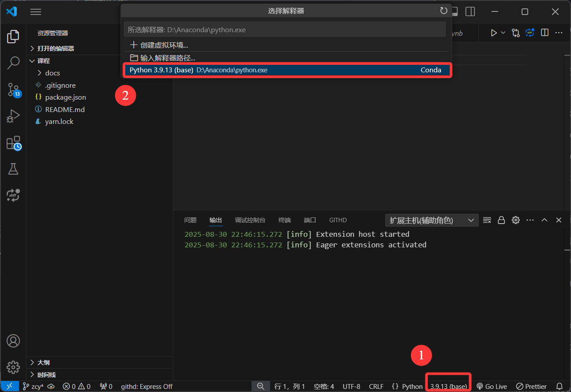Viewport: 571px width, 392px height.
Task: Select 输入解释器路径... option
Action: pyautogui.click(x=286, y=58)
